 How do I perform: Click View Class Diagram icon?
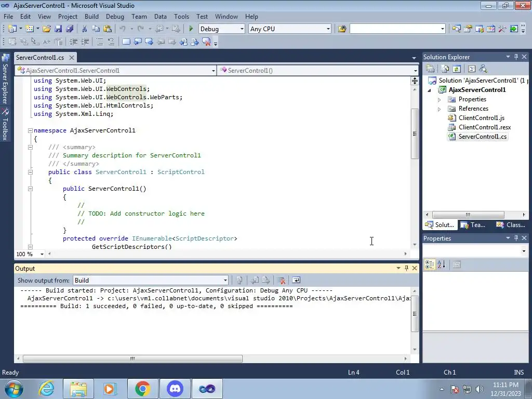pos(483,69)
